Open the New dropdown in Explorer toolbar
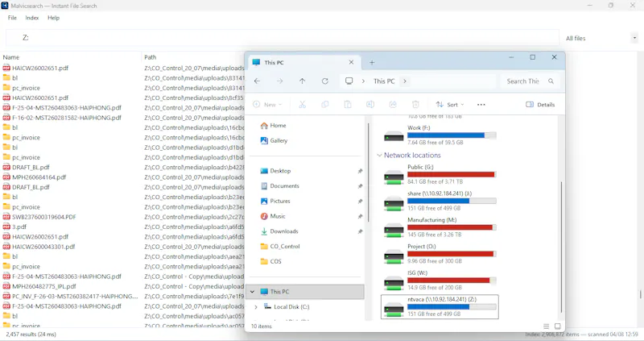 [267, 105]
